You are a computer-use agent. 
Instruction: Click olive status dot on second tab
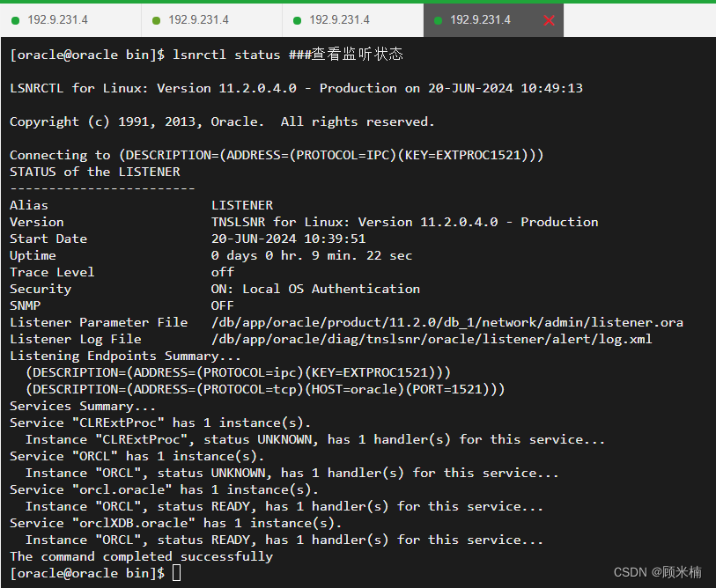[156, 20]
